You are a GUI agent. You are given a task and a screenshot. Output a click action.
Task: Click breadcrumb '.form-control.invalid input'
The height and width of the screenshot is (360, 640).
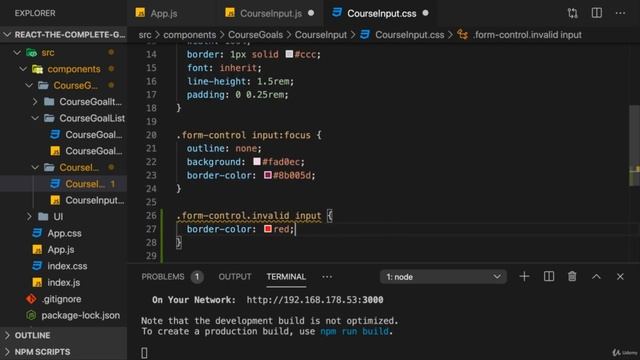coord(527,35)
